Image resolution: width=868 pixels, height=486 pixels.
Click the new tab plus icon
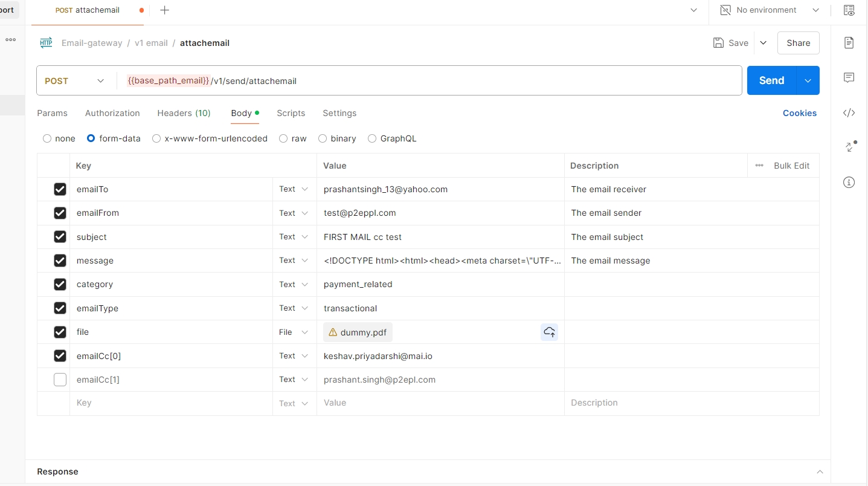164,10
